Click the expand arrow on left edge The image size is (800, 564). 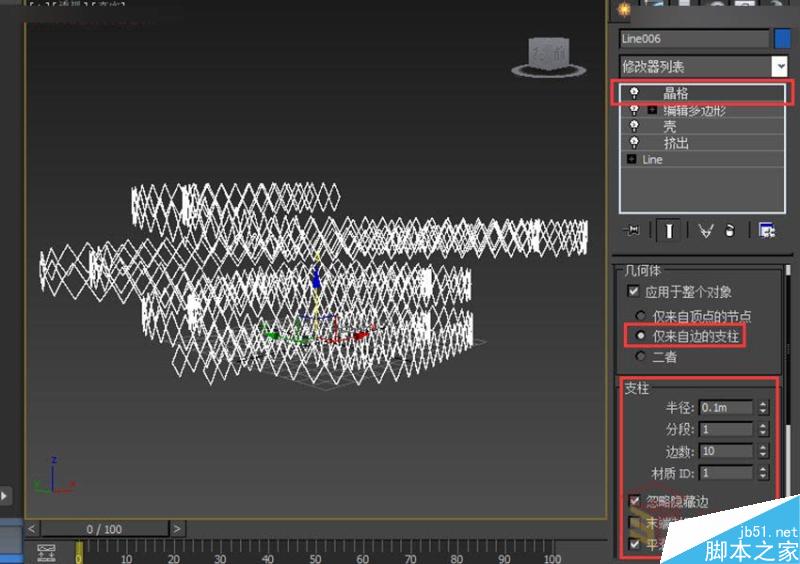[x=4, y=496]
